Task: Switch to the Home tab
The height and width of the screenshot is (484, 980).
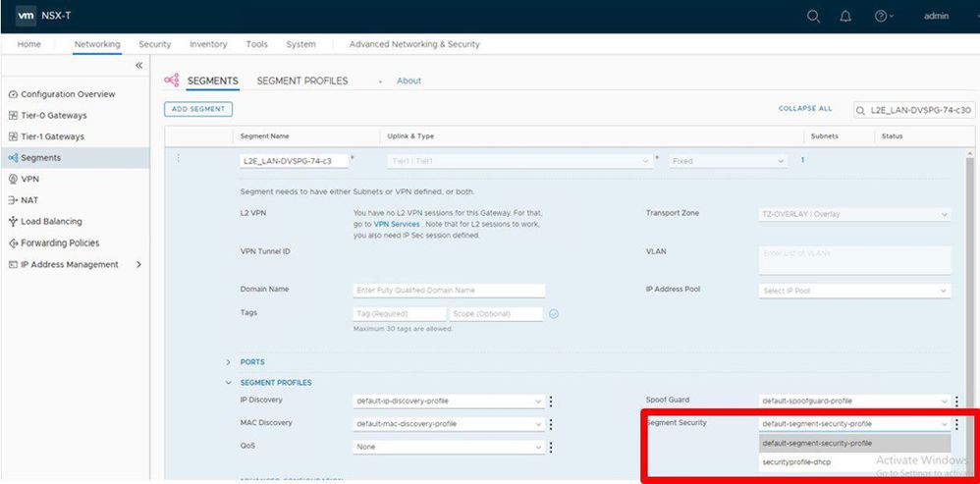Action: 28,44
